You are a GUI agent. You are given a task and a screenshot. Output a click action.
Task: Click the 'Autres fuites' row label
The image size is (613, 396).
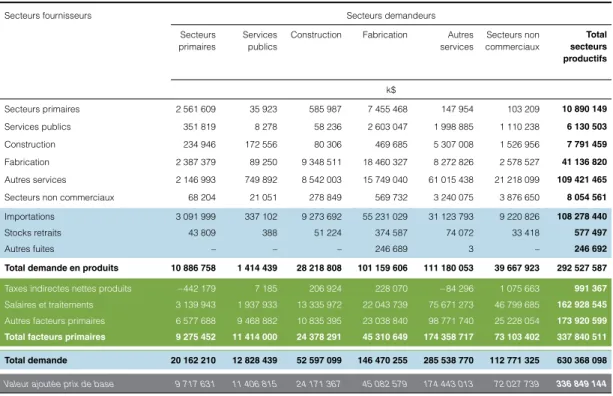pos(29,249)
